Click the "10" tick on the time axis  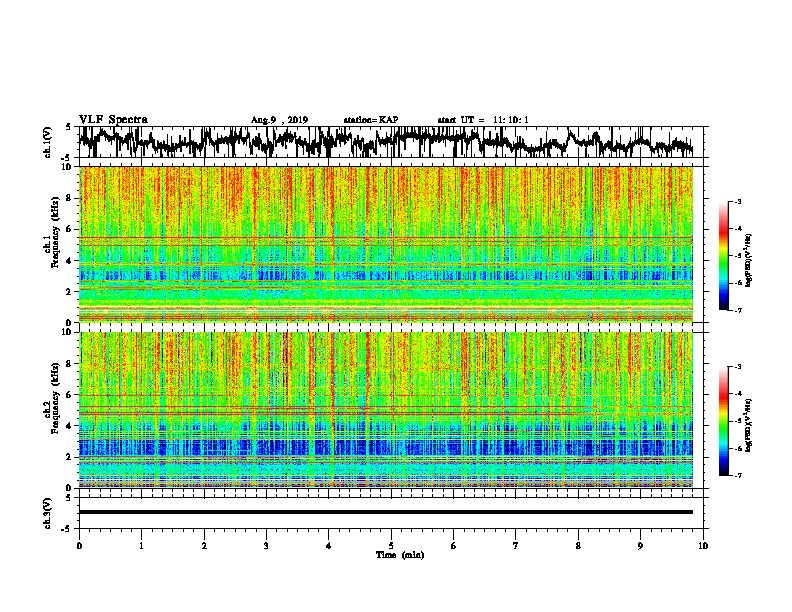[x=703, y=546]
